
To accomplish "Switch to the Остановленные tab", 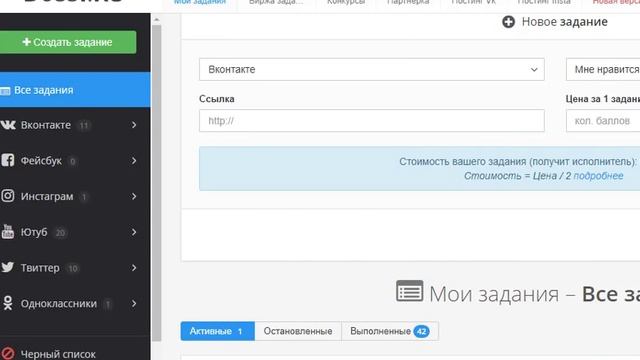I will pos(298,331).
